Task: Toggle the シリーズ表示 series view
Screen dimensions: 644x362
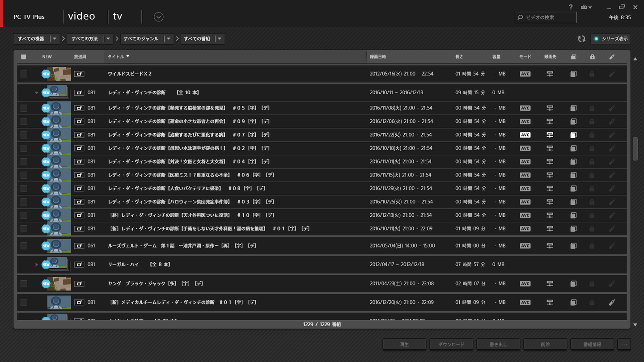Action: click(x=610, y=39)
